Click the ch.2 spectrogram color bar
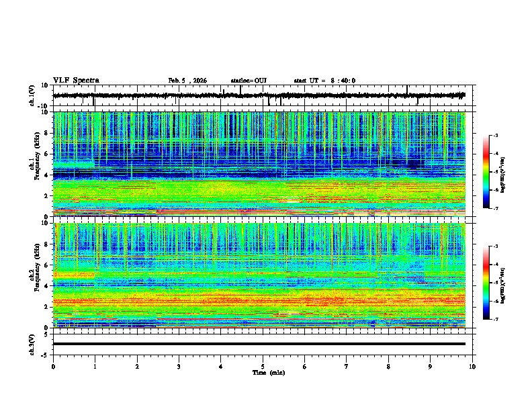The image size is (532, 411). tap(486, 283)
